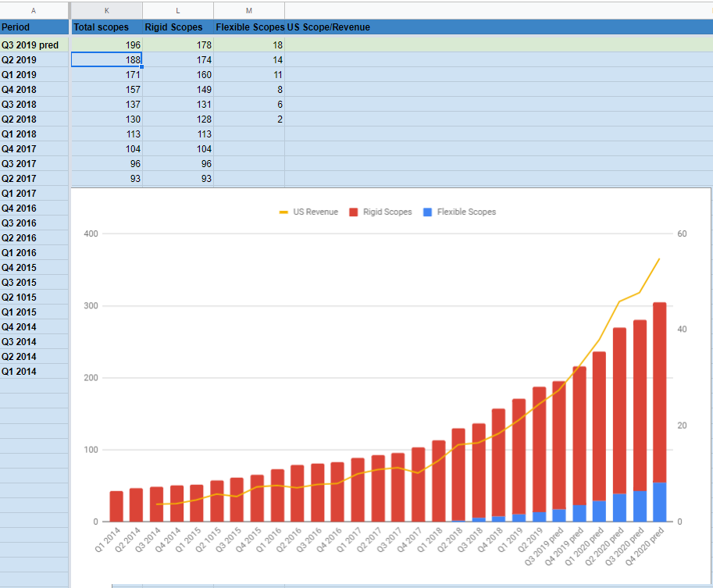Click the red Rigid Scopes legend swatch

(x=353, y=212)
